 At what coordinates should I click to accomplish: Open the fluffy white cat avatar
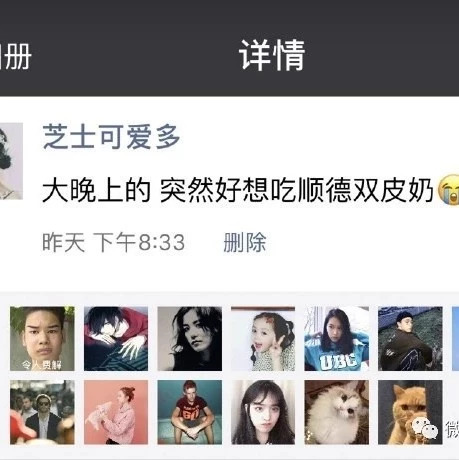point(337,412)
